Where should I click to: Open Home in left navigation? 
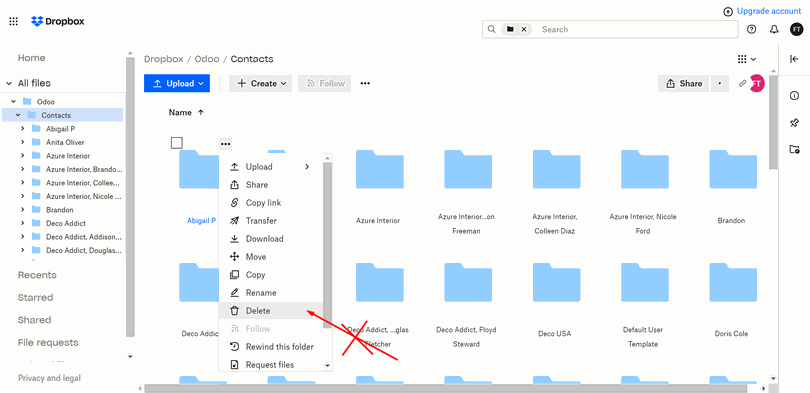tap(32, 58)
